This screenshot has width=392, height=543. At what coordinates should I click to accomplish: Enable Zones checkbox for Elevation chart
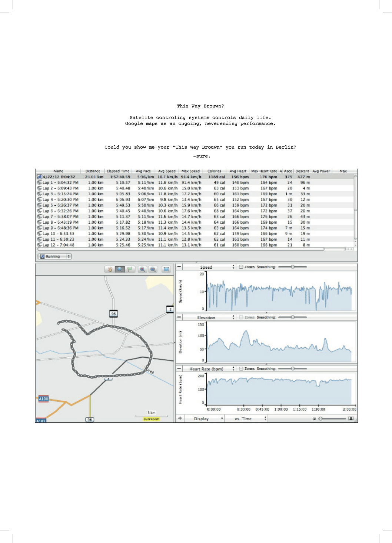[241, 317]
